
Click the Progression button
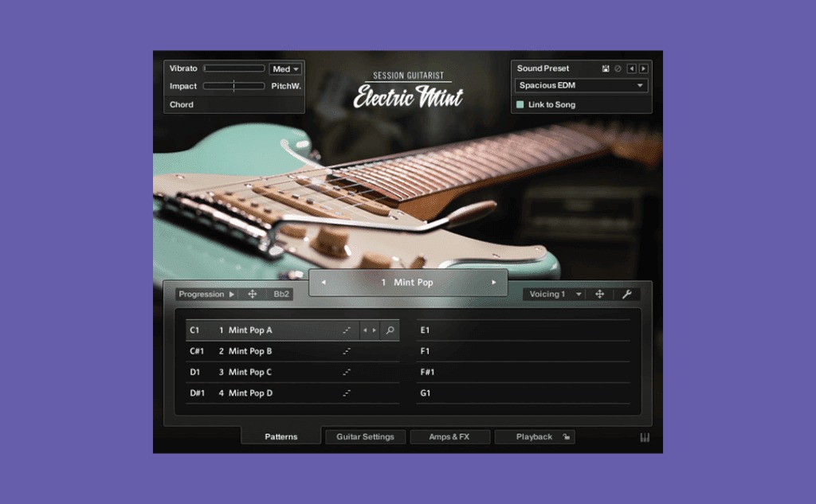coord(206,295)
